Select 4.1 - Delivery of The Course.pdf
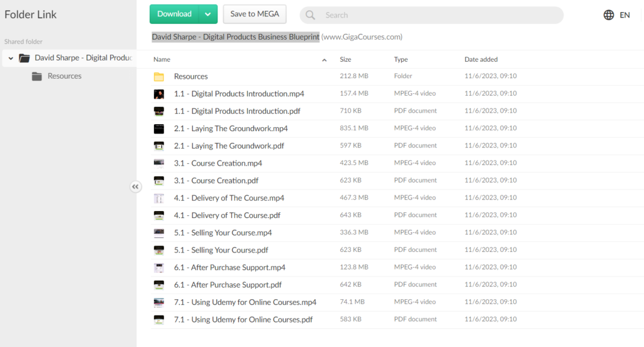Image resolution: width=644 pixels, height=347 pixels. (x=227, y=215)
